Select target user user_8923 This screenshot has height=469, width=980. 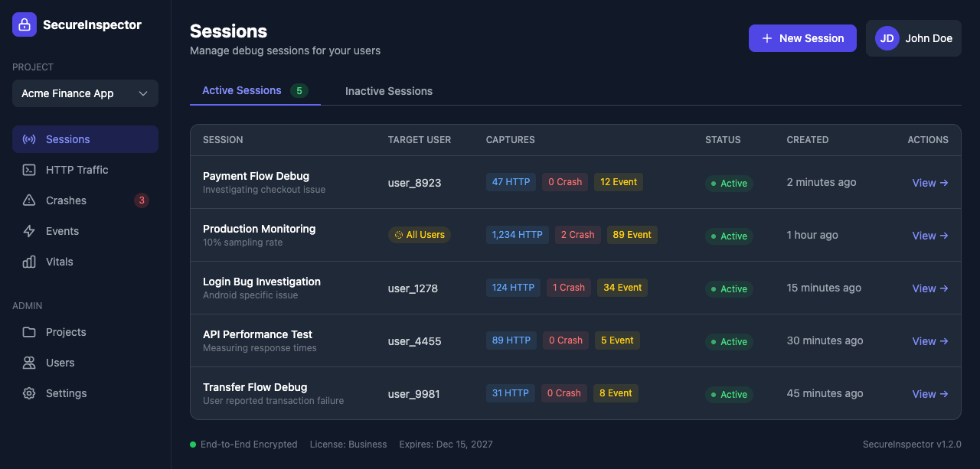pyautogui.click(x=414, y=183)
